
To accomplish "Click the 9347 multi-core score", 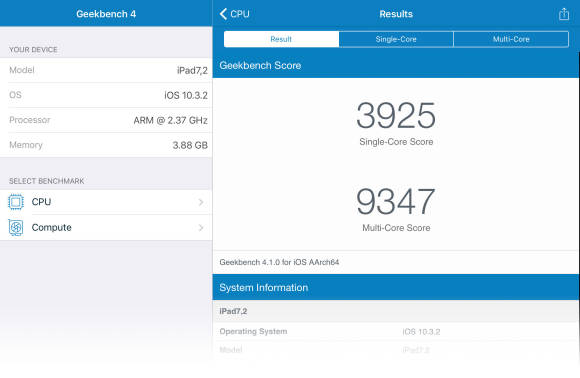I will [x=396, y=202].
